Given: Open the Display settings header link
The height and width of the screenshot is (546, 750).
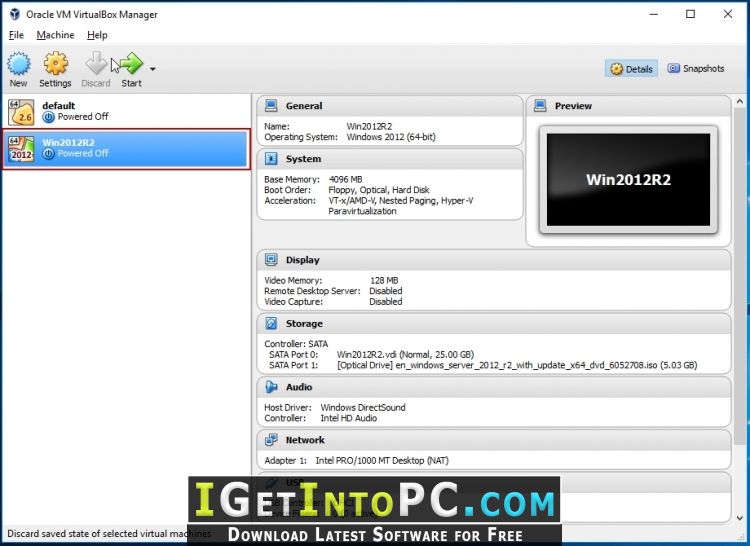Looking at the screenshot, I should [x=302, y=260].
